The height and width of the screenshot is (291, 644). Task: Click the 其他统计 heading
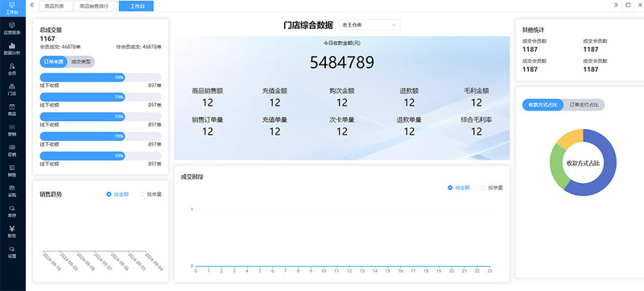[534, 30]
